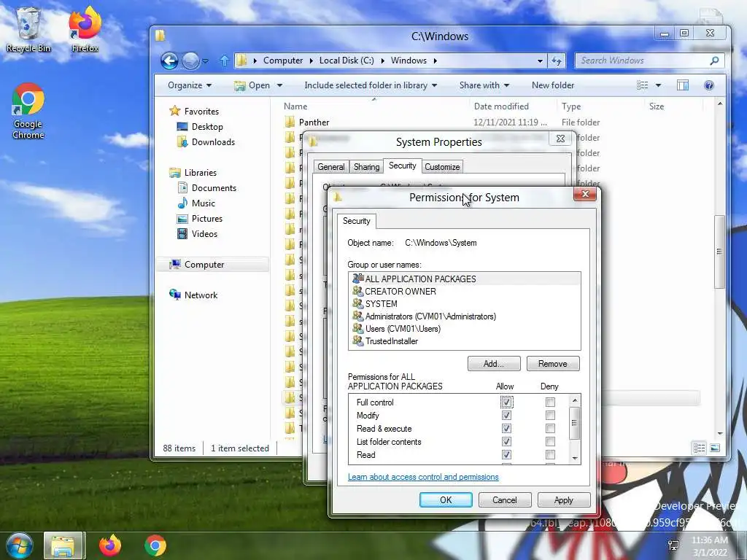Select Security tab in Permissions dialog
747x560 pixels.
pyautogui.click(x=356, y=221)
